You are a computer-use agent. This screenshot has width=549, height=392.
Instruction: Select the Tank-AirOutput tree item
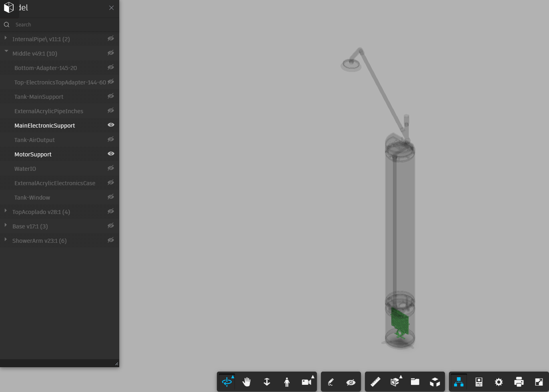[34, 140]
